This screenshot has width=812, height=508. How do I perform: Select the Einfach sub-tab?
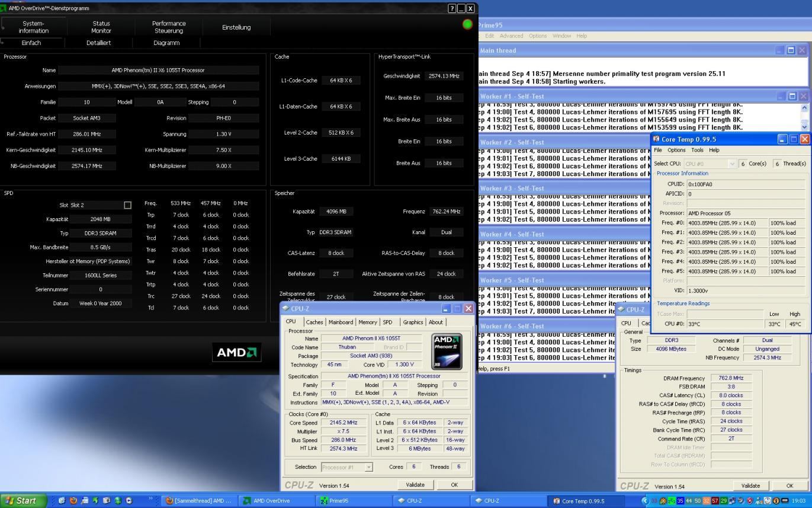[31, 43]
